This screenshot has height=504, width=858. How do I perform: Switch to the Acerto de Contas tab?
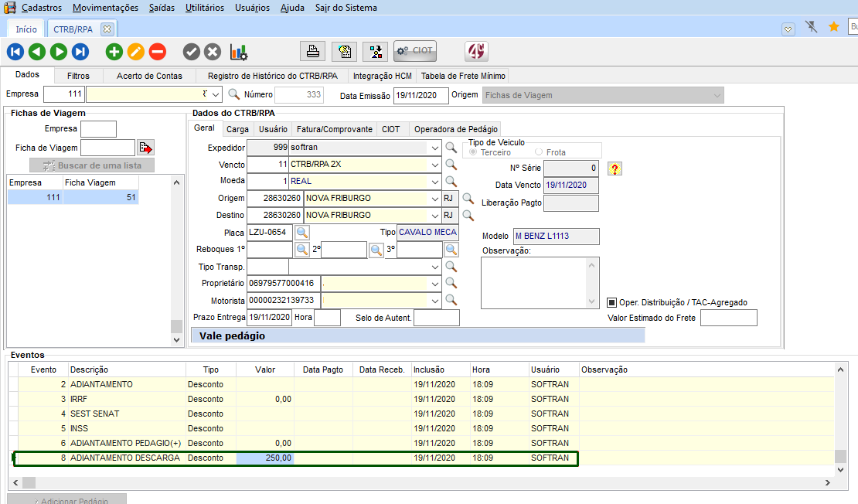click(149, 76)
